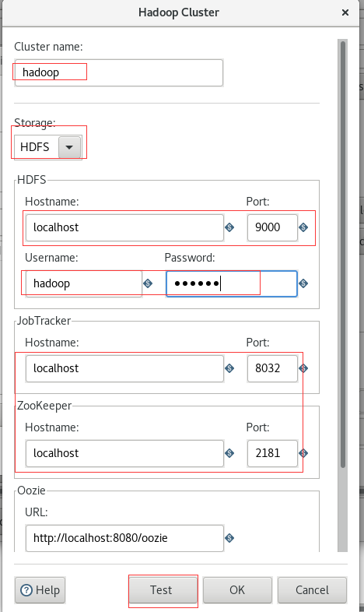The width and height of the screenshot is (364, 612).
Task: Click variable icon next to Password field
Action: click(x=303, y=283)
